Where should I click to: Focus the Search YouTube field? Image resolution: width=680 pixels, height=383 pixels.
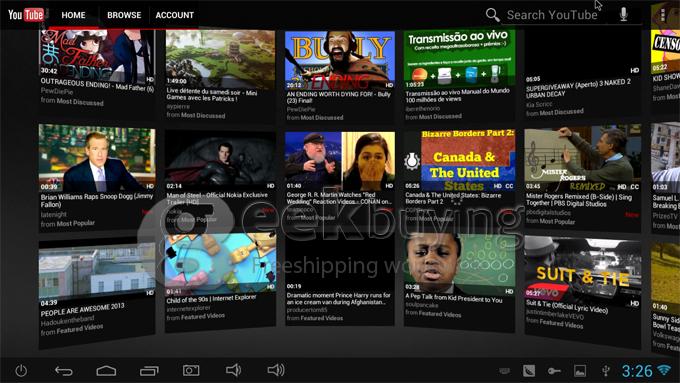552,15
